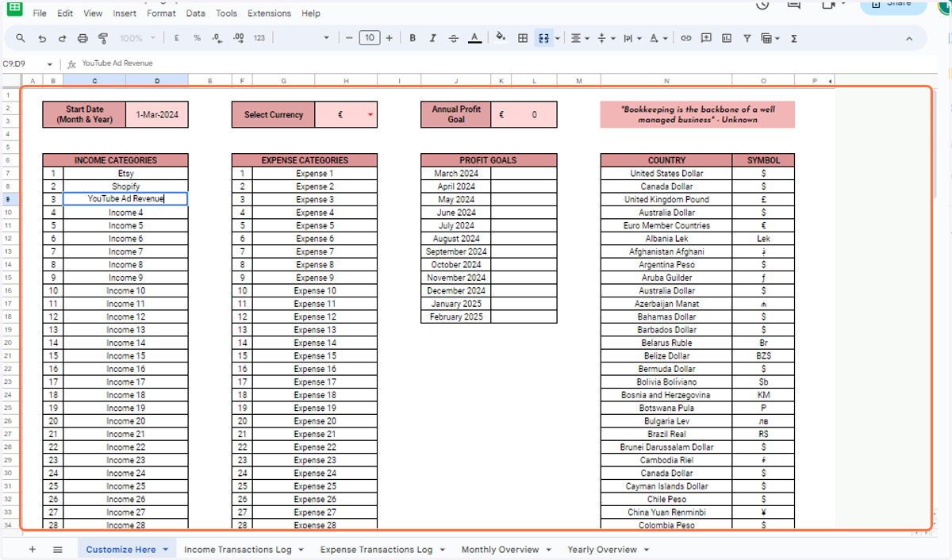Image resolution: width=952 pixels, height=560 pixels.
Task: Select the March 2024 profit goal cell
Action: 524,173
